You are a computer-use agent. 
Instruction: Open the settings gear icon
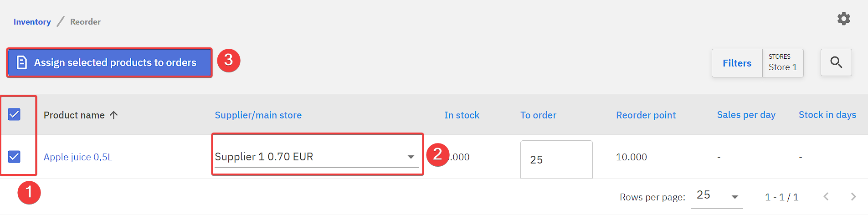tap(843, 19)
